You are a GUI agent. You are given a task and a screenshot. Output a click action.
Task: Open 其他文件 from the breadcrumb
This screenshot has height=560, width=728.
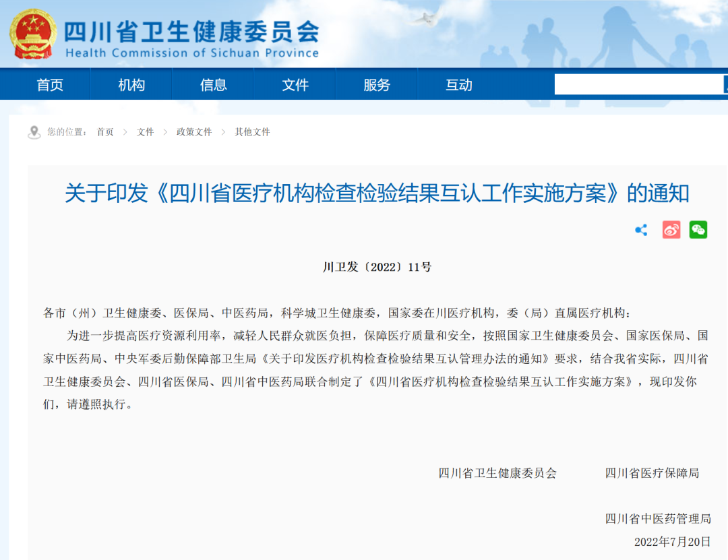(252, 132)
